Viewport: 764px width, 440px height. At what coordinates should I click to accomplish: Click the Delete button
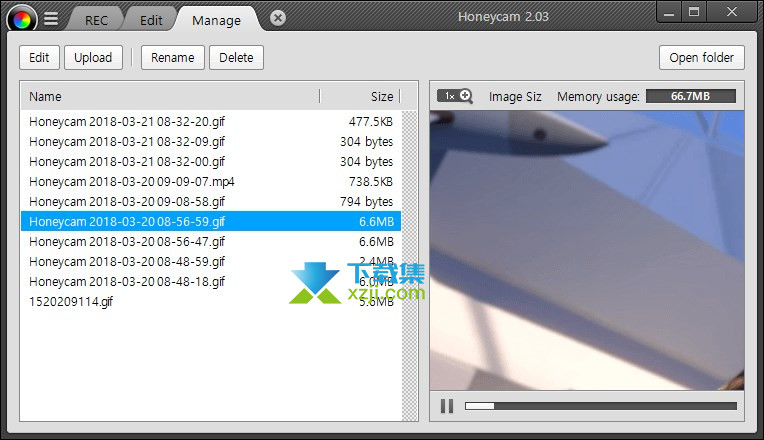coord(236,57)
